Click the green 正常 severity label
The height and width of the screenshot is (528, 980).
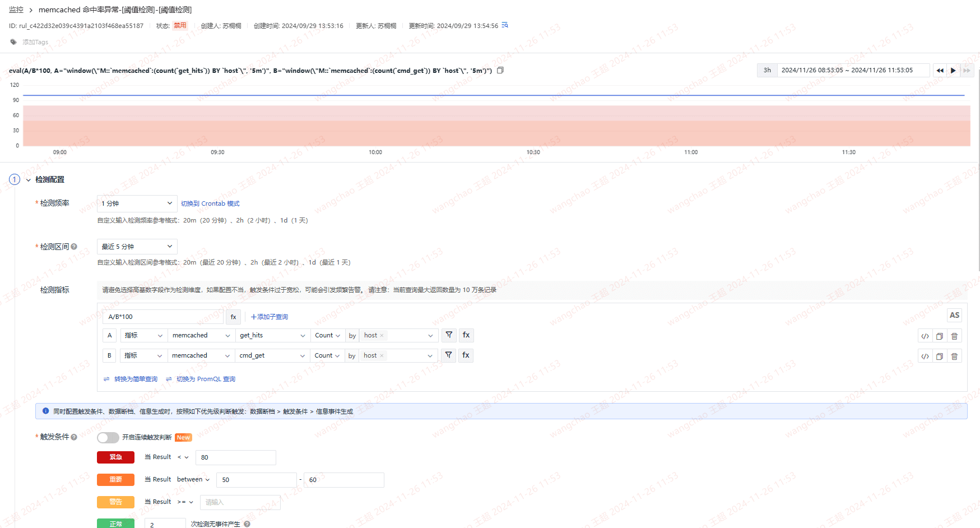pos(115,524)
